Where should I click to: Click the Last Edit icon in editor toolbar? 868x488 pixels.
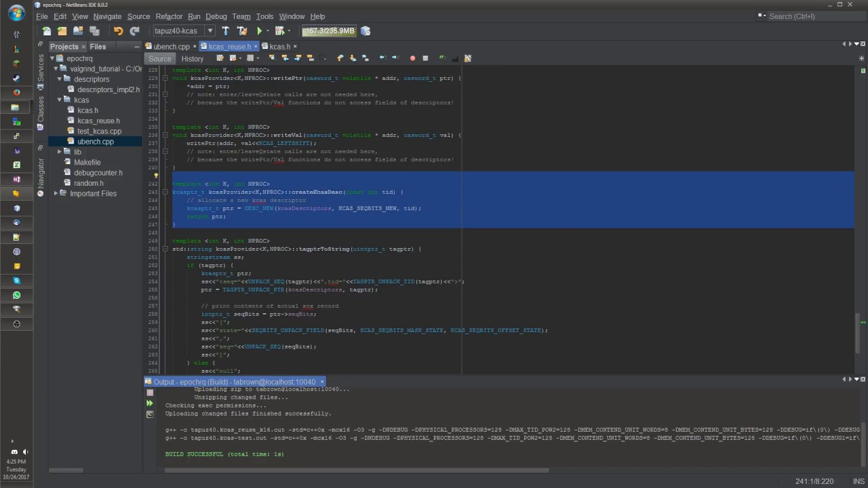220,58
